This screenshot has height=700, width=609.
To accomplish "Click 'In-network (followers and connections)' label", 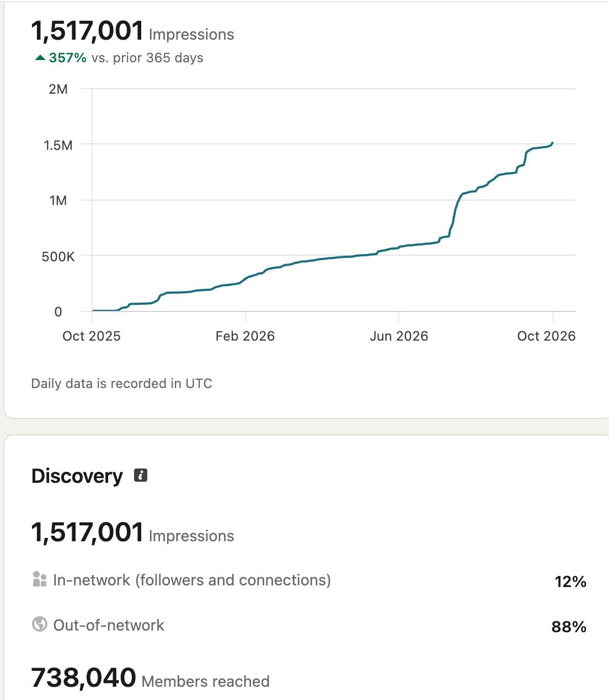I will 192,580.
